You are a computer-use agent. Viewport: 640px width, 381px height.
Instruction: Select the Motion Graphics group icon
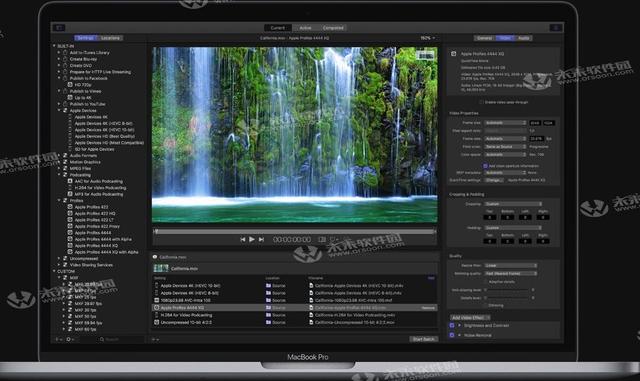click(65, 162)
